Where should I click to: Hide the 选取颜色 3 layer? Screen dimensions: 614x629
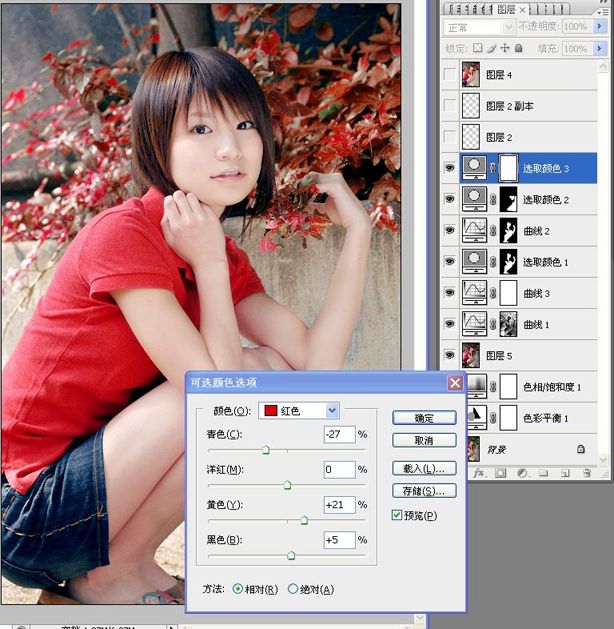(x=450, y=168)
